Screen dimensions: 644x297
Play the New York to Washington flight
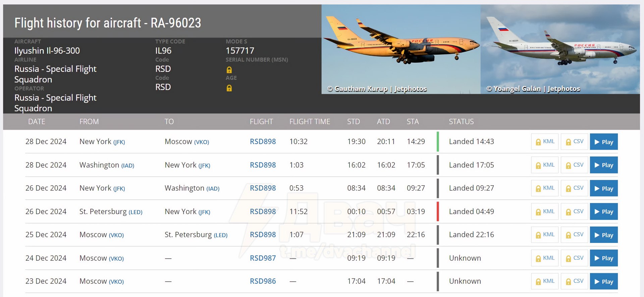[x=603, y=188]
